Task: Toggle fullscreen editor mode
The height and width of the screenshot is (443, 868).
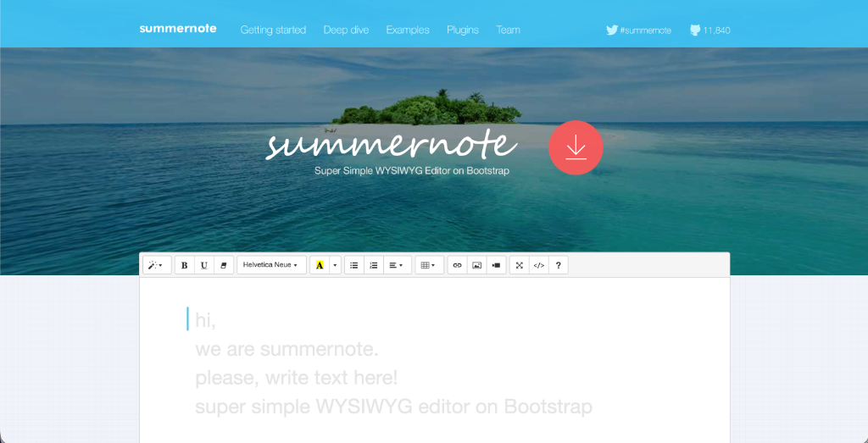Action: [520, 265]
